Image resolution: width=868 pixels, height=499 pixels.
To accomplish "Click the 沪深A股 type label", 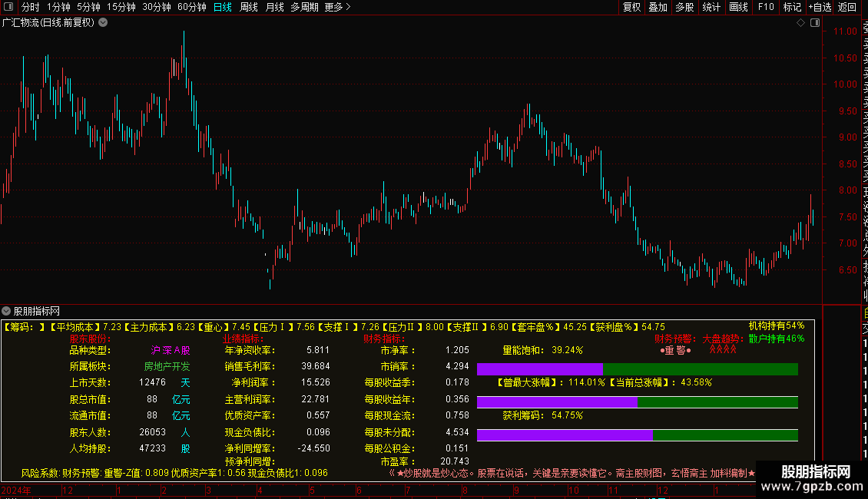I will (x=171, y=350).
